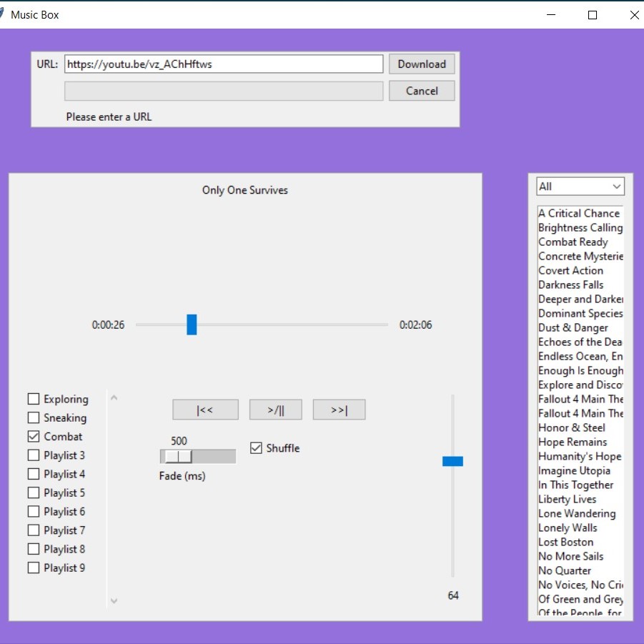The image size is (644, 644).
Task: Maximize the Music Box window
Action: pos(592,14)
